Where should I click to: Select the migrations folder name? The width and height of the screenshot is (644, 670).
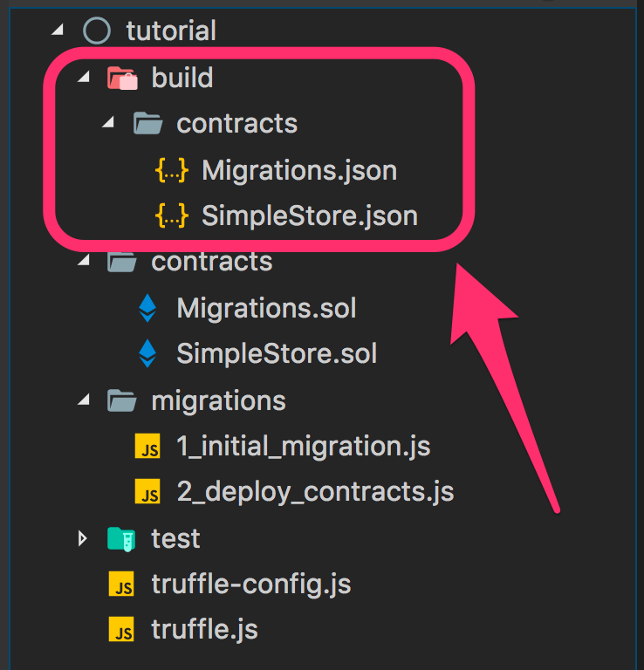219,401
